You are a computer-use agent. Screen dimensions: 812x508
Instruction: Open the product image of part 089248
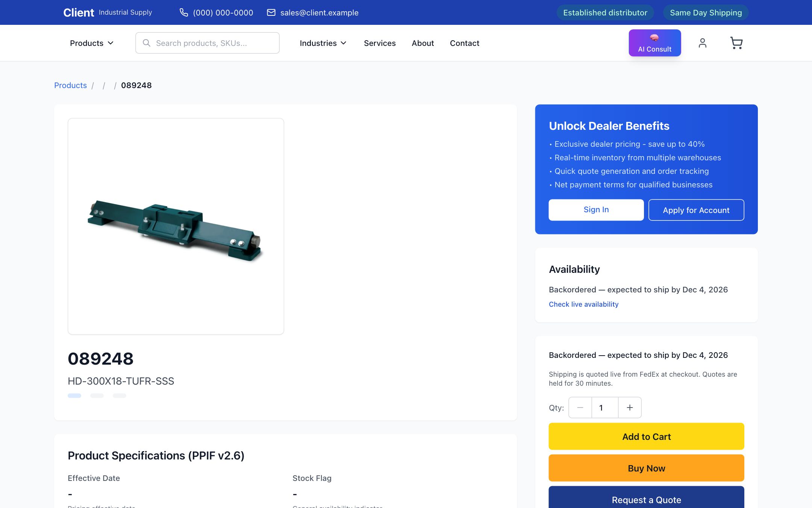point(176,226)
